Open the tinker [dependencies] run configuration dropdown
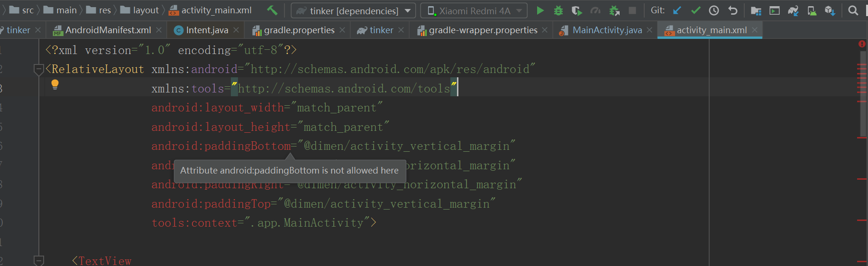 (353, 10)
